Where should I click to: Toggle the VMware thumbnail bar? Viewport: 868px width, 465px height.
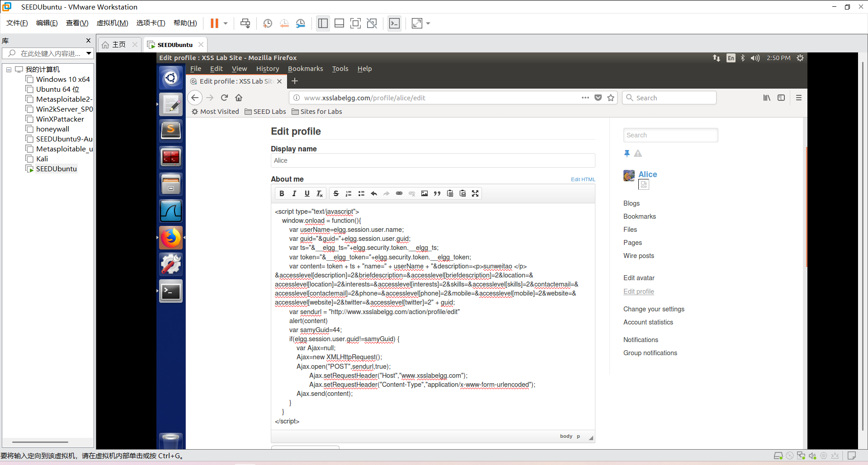340,23
